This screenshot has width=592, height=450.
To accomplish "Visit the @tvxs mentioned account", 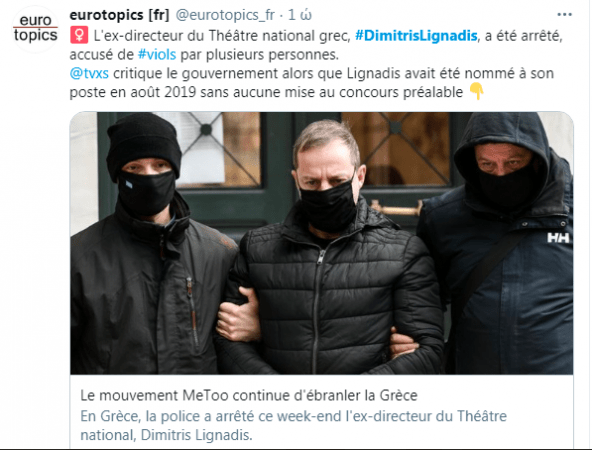I will (89, 73).
